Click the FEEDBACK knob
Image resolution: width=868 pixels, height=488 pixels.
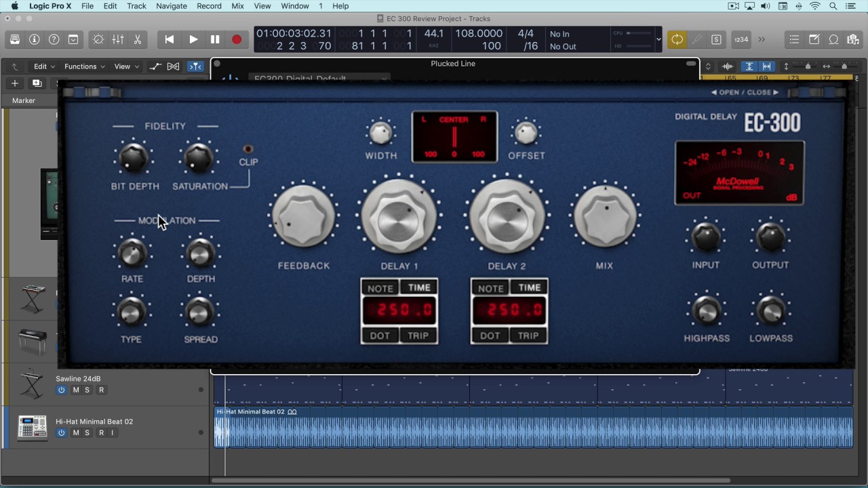point(303,216)
